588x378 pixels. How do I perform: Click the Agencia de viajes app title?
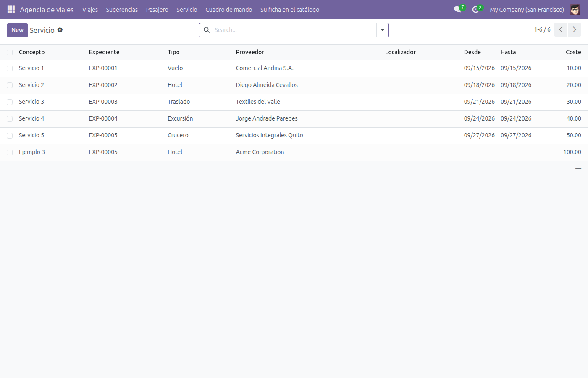47,9
